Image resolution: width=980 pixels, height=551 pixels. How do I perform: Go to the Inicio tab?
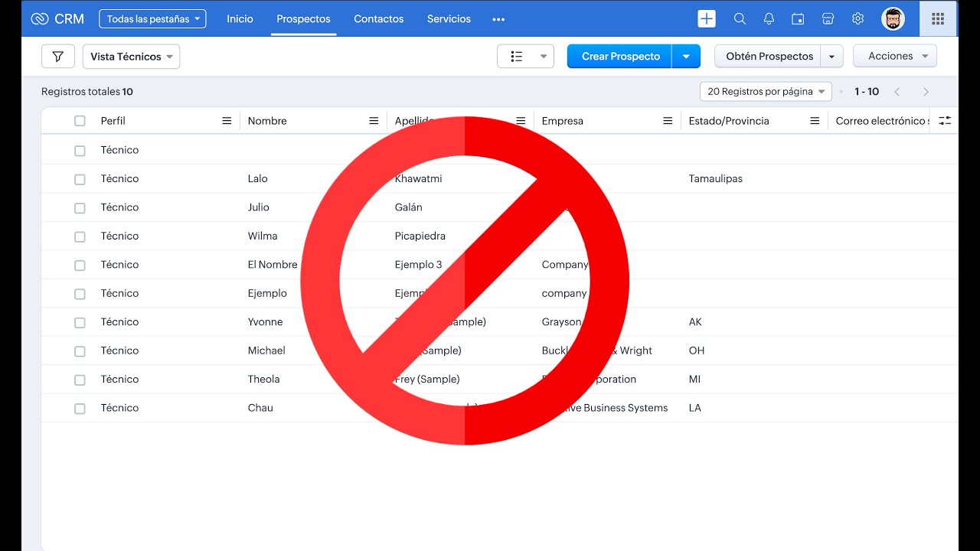240,19
